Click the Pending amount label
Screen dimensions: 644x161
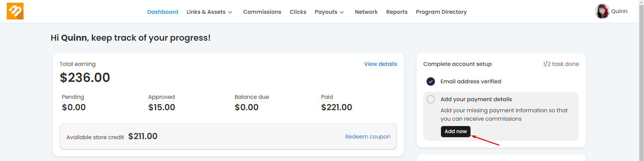coord(73,97)
